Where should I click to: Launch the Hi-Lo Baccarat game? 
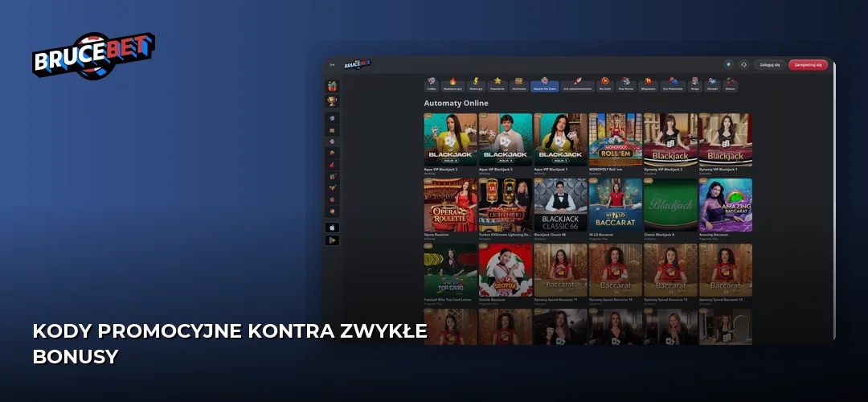(x=616, y=205)
